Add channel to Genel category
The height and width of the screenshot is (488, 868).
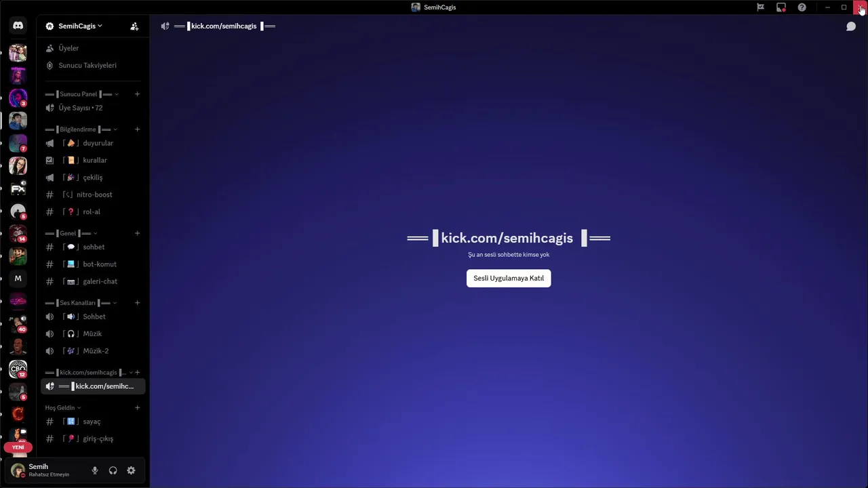(x=137, y=233)
